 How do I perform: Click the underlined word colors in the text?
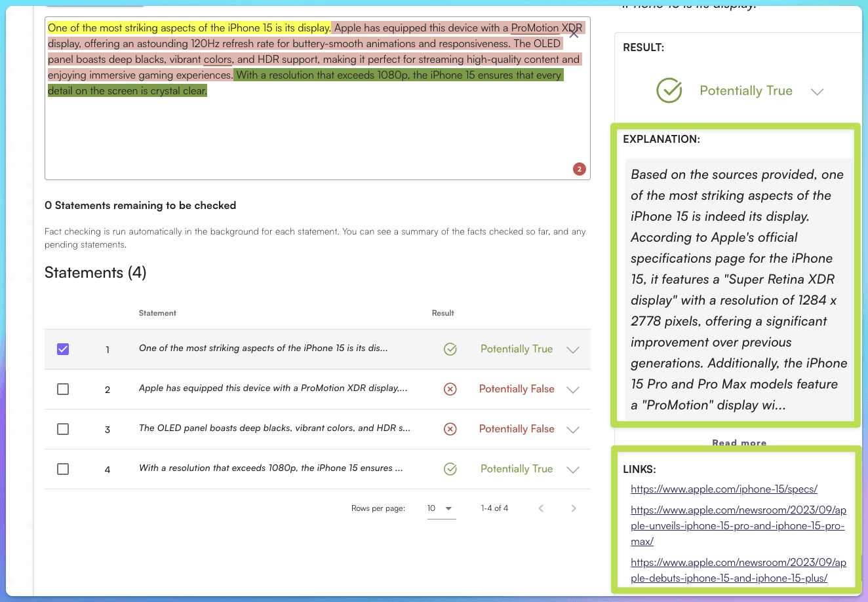[x=218, y=60]
